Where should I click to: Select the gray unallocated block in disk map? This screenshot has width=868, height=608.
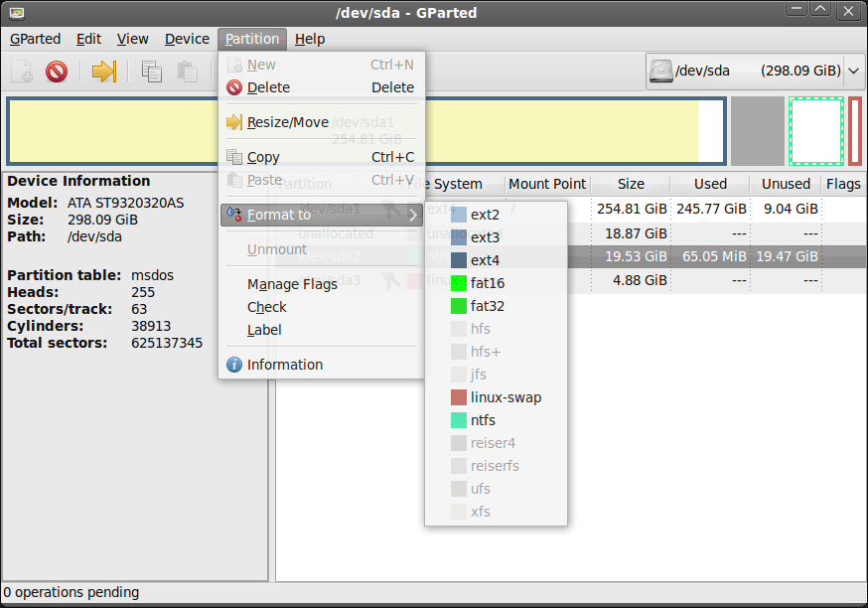click(758, 131)
